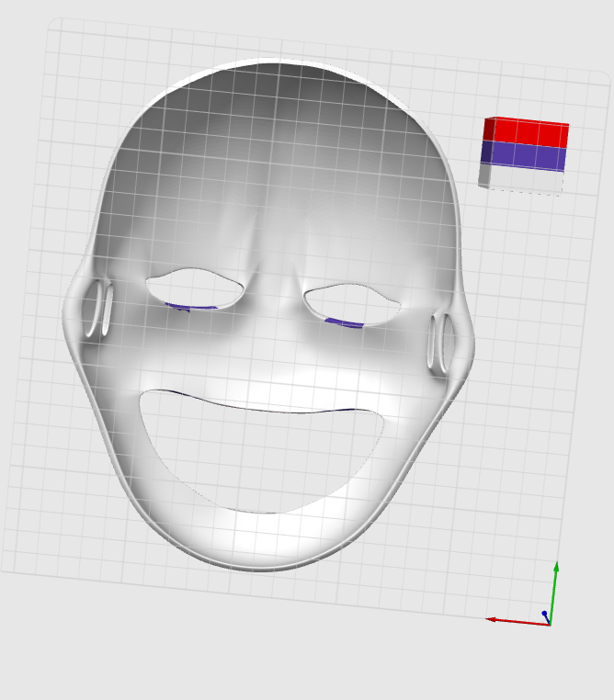
Task: Click the purple highlighted patch under right eye hole
Action: [344, 323]
